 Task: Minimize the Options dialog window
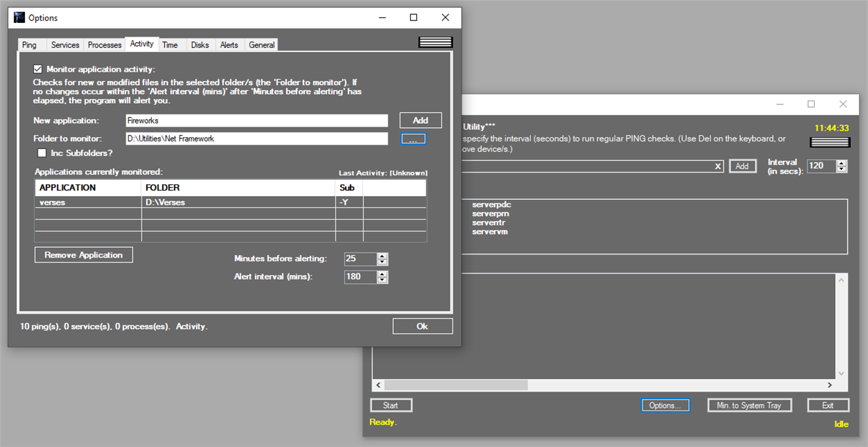pyautogui.click(x=382, y=17)
